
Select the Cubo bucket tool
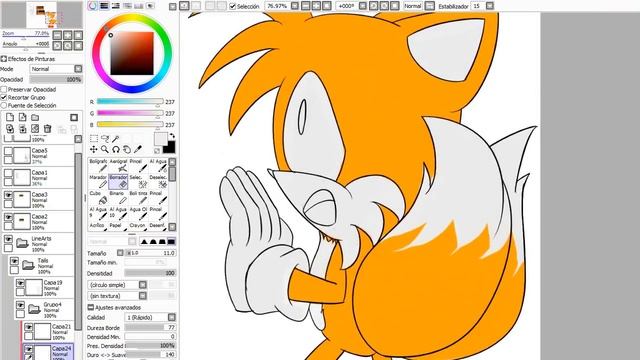[x=98, y=197]
